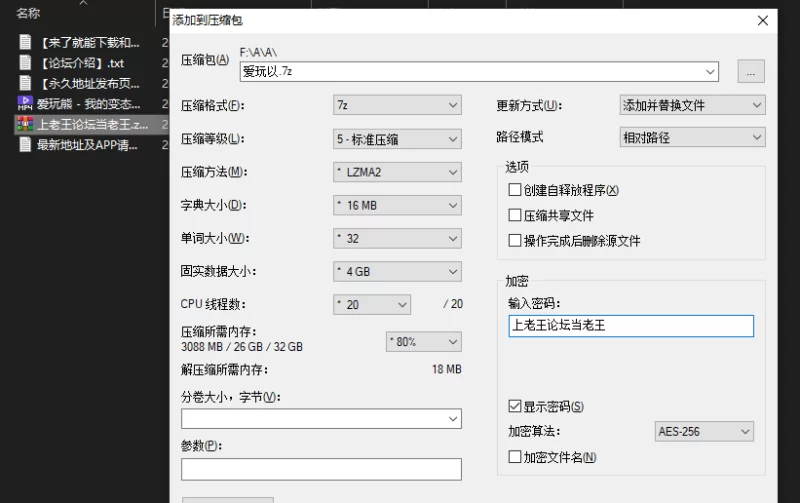Image resolution: width=800 pixels, height=503 pixels.
Task: Select file 【永久地址发布页... in file list
Action: tap(89, 83)
